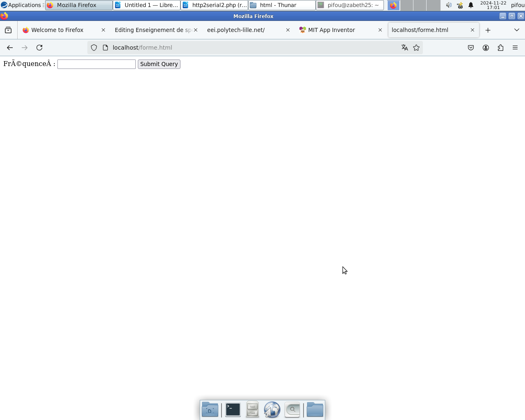Open the pifou user menu
The width and height of the screenshot is (525, 420).
(x=518, y=5)
